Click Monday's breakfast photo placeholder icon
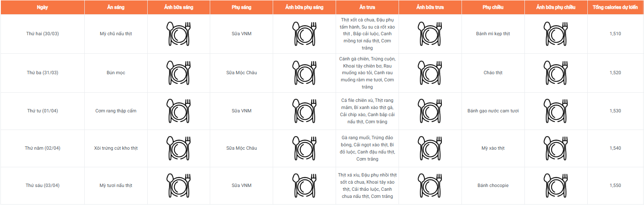644x205 pixels. coord(178,34)
